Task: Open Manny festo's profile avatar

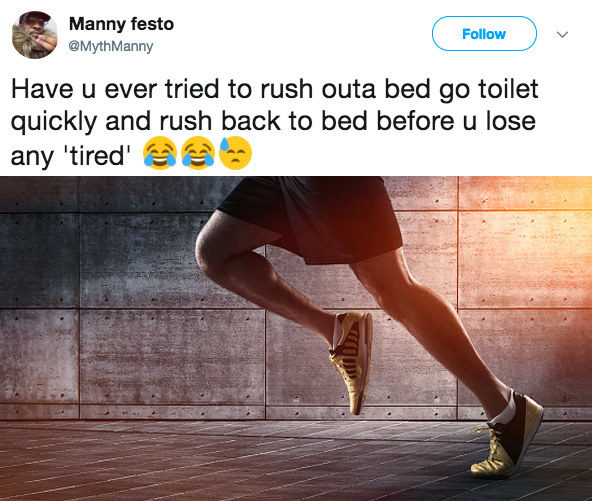Action: point(35,35)
